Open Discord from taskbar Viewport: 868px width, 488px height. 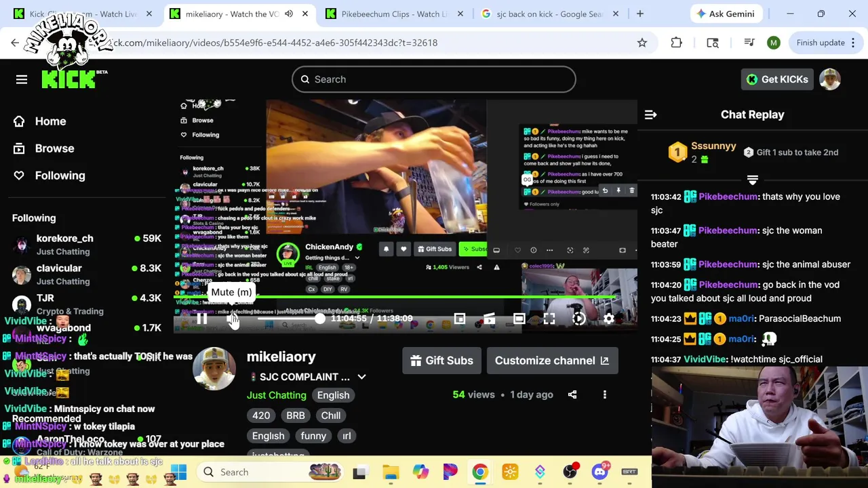pyautogui.click(x=599, y=472)
